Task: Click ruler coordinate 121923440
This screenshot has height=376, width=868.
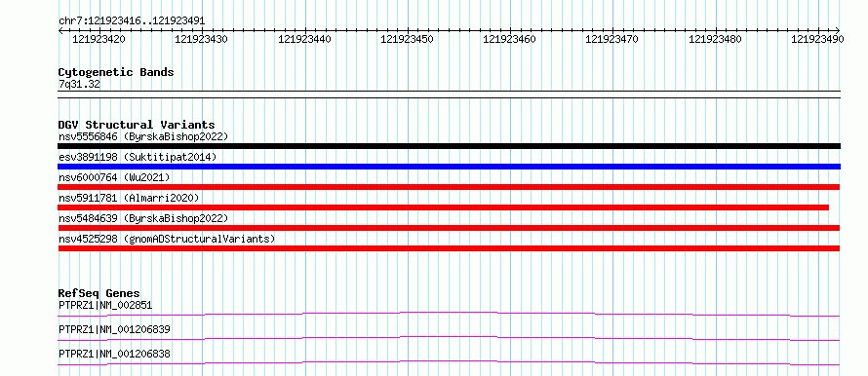Action: point(304,39)
